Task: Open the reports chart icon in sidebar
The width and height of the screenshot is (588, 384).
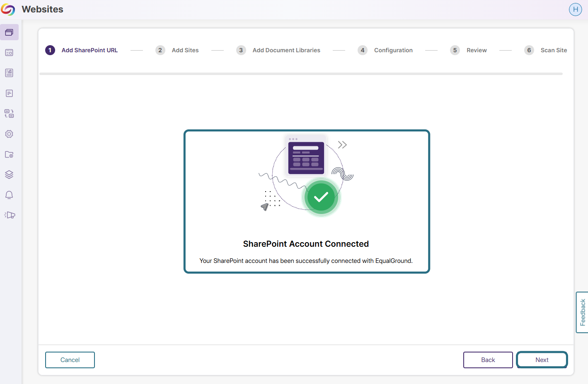Action: click(9, 73)
